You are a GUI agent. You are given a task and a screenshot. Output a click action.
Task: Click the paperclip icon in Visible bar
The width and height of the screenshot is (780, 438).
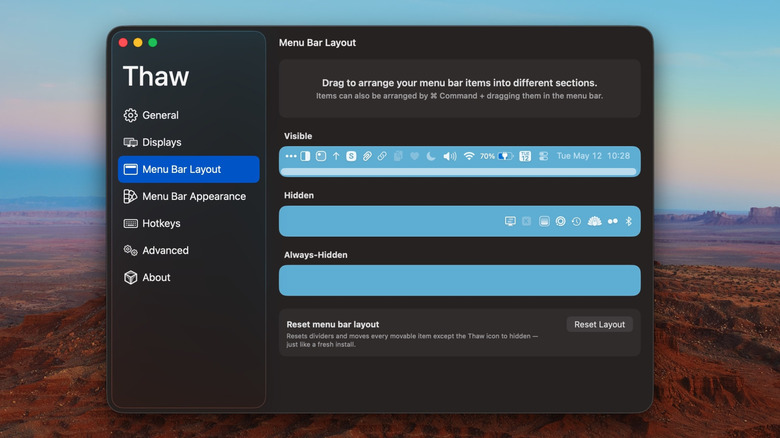click(x=367, y=156)
